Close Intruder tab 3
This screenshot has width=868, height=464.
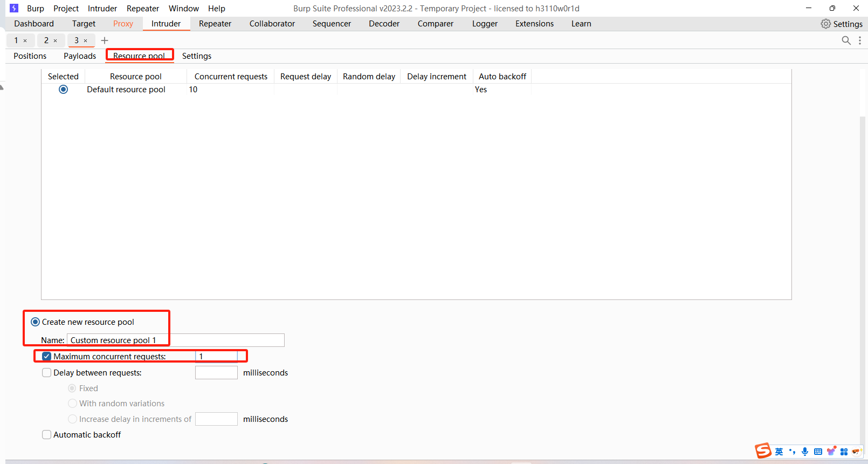tap(85, 40)
